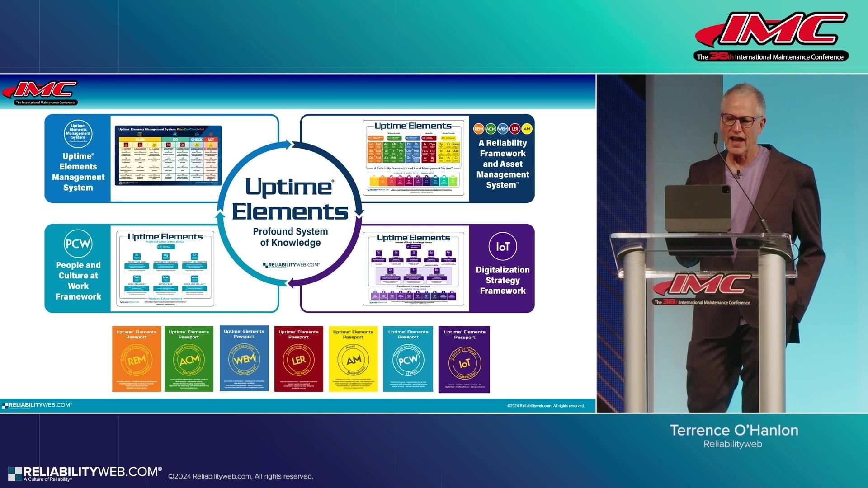Select the green ACM passport cover
The height and width of the screenshot is (488, 868).
pos(189,359)
